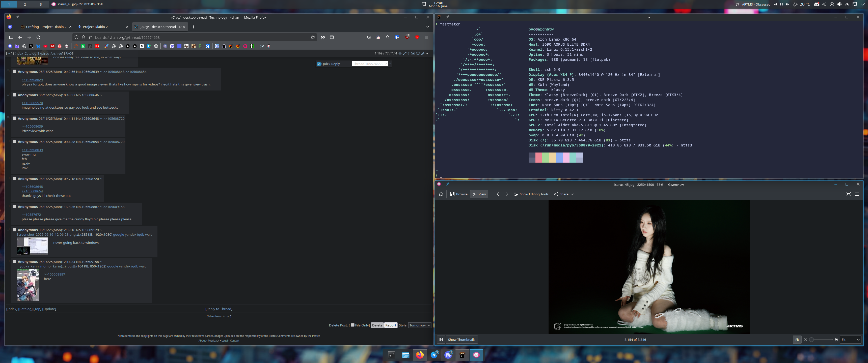Screen dimensions: 868x363
Task: Open the Share dropdown in Gwenview
Action: pyautogui.click(x=563, y=194)
